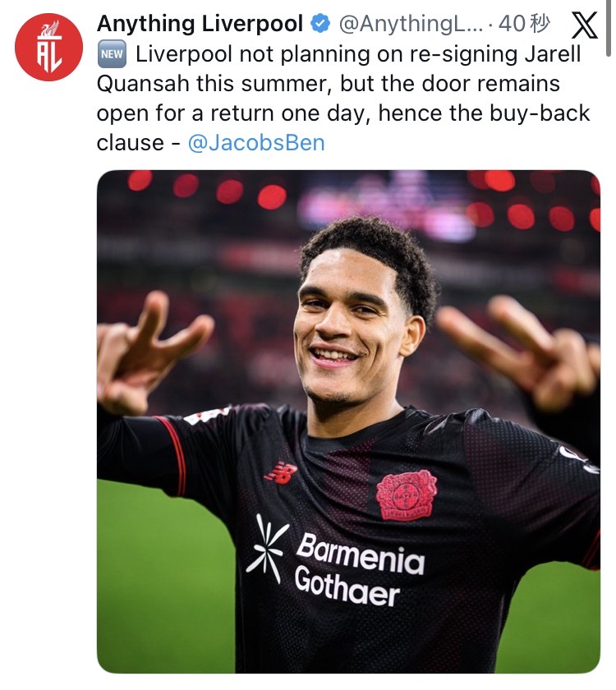Click the Liverbird crest inside the avatar
616x690 pixels.
(x=49, y=29)
